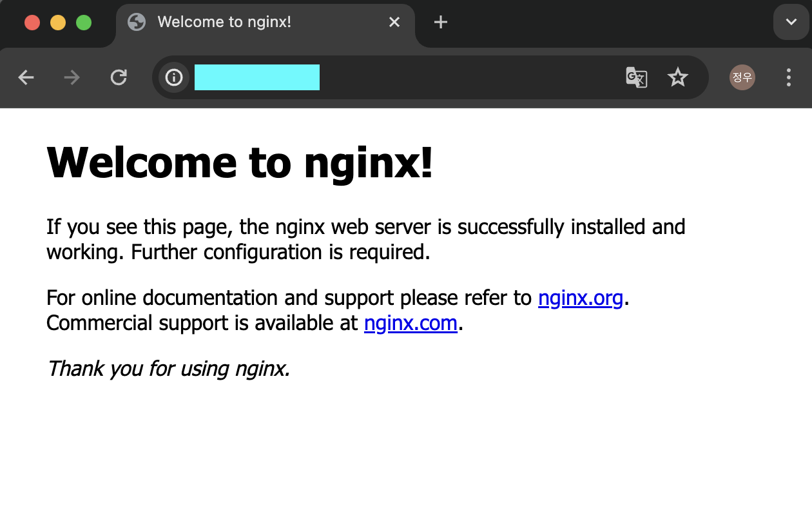
Task: View site information icon in address bar
Action: (x=174, y=78)
